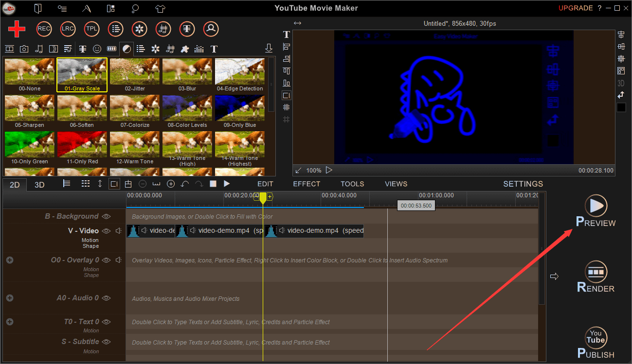
Task: Click the double-arrow above the preview
Action: [x=297, y=23]
